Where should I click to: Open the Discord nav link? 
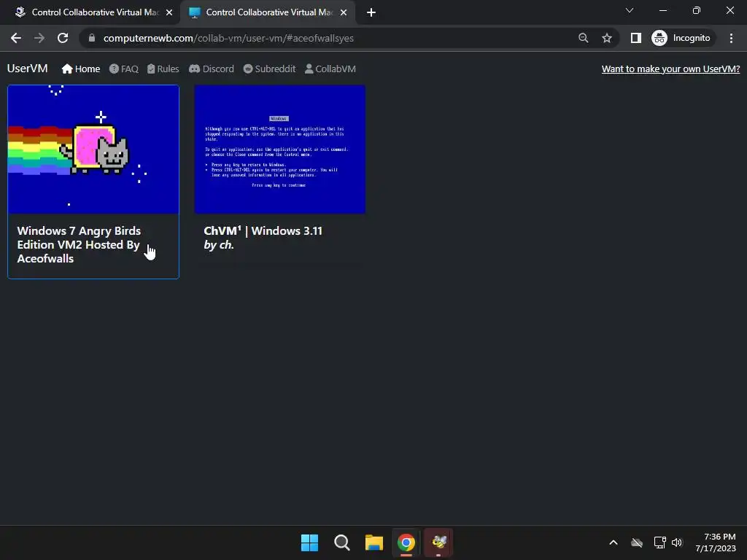212,69
